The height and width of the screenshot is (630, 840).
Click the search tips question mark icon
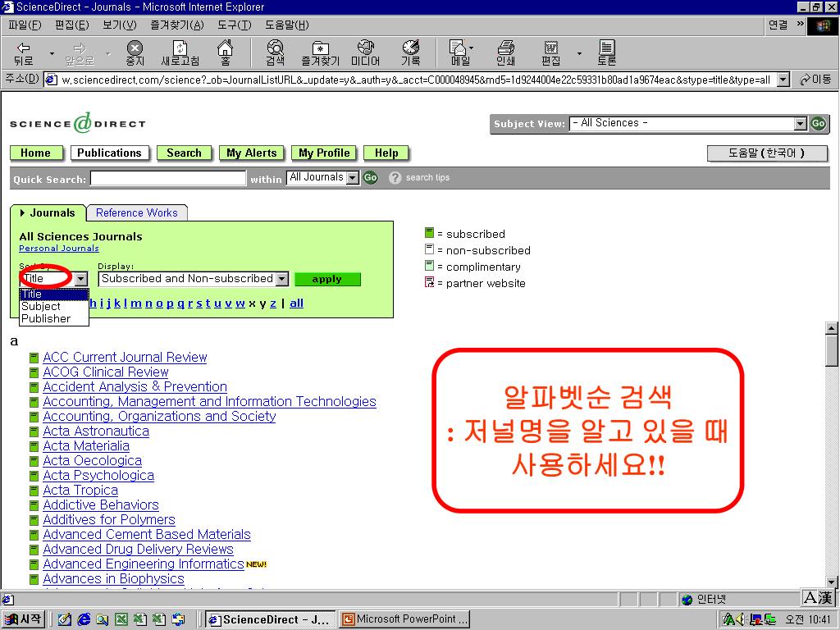tap(395, 177)
